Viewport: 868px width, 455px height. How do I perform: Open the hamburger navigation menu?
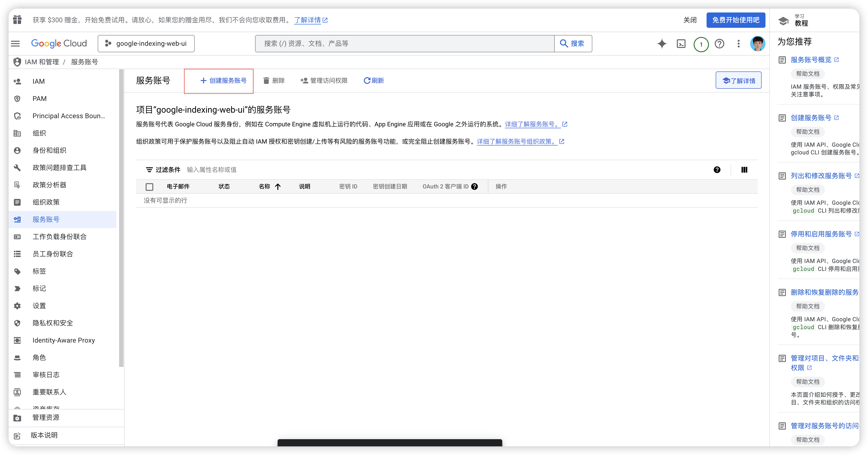click(x=16, y=43)
